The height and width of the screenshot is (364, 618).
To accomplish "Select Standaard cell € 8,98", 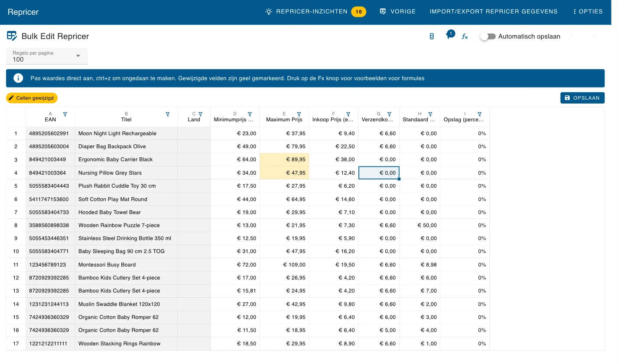I will click(420, 265).
